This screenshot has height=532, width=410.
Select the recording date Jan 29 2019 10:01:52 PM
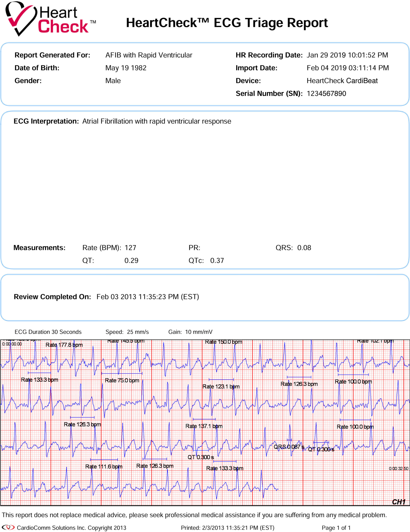pyautogui.click(x=347, y=55)
